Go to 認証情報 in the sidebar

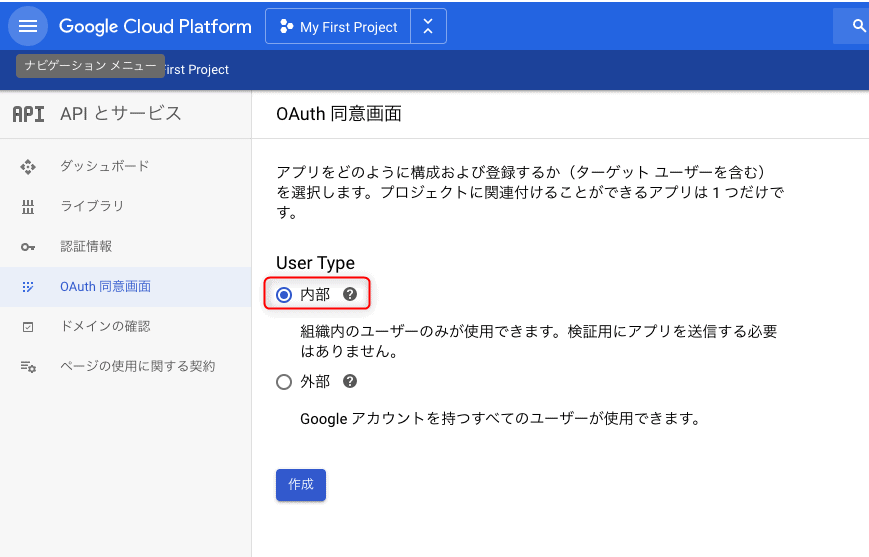(x=86, y=246)
